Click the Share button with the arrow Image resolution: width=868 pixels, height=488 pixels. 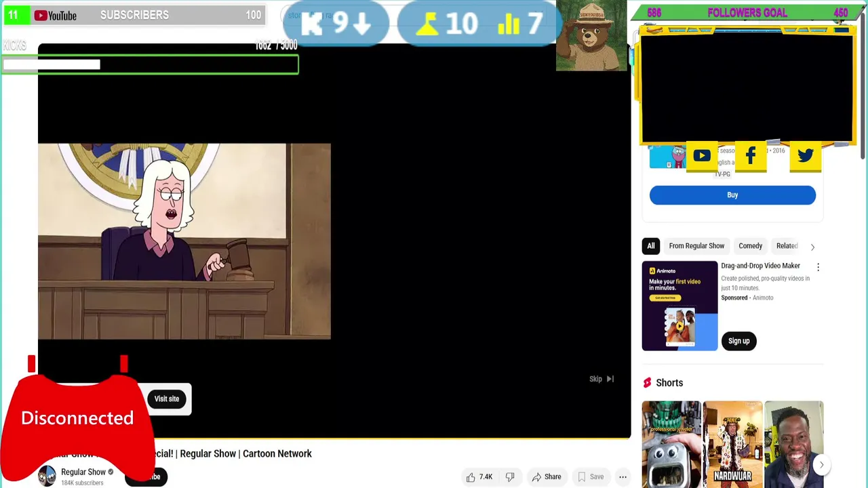547,477
